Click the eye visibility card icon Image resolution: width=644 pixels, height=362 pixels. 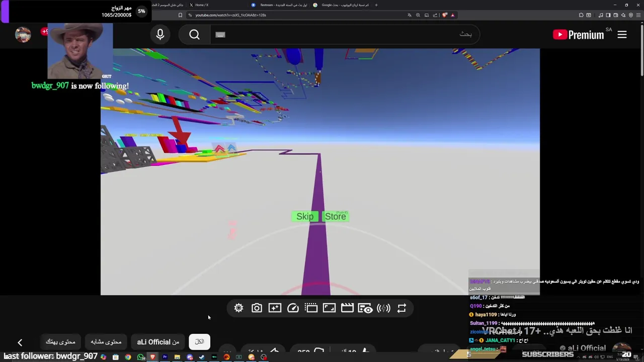tap(365, 308)
